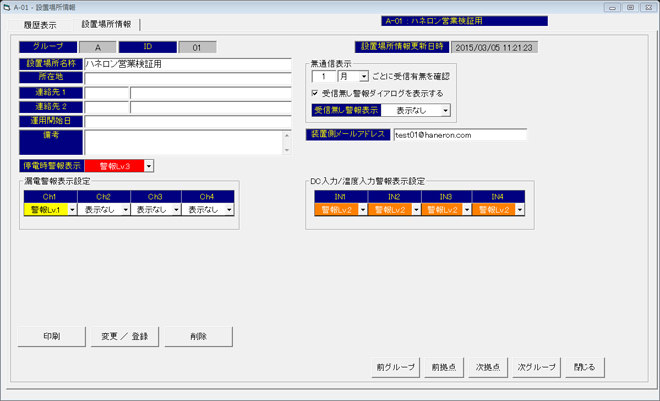Expand the 月 interval unit dropdown

tap(363, 76)
